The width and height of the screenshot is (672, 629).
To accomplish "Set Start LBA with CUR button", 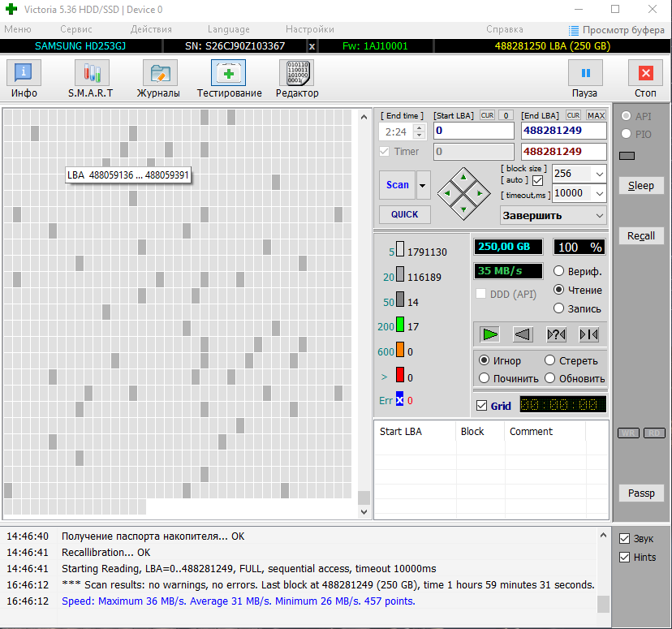I will coord(487,115).
